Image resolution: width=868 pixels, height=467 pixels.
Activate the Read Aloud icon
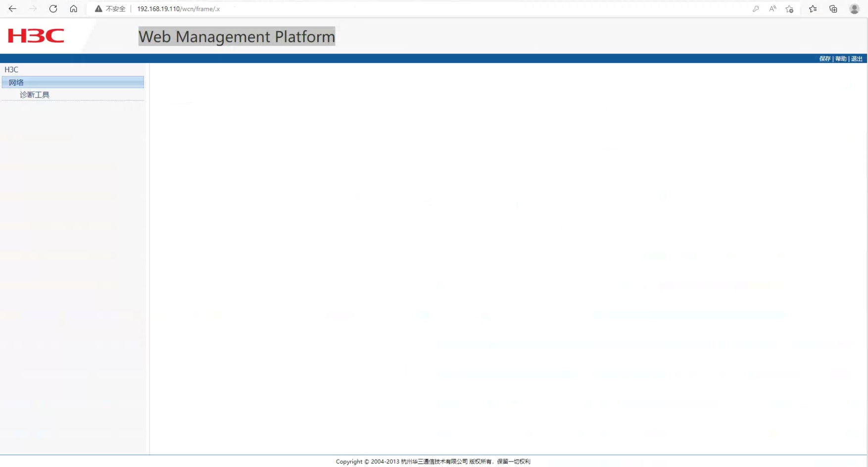pyautogui.click(x=772, y=9)
